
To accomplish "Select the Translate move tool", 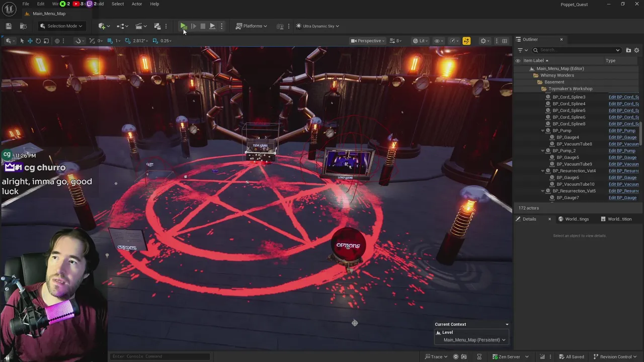I will pyautogui.click(x=30, y=41).
